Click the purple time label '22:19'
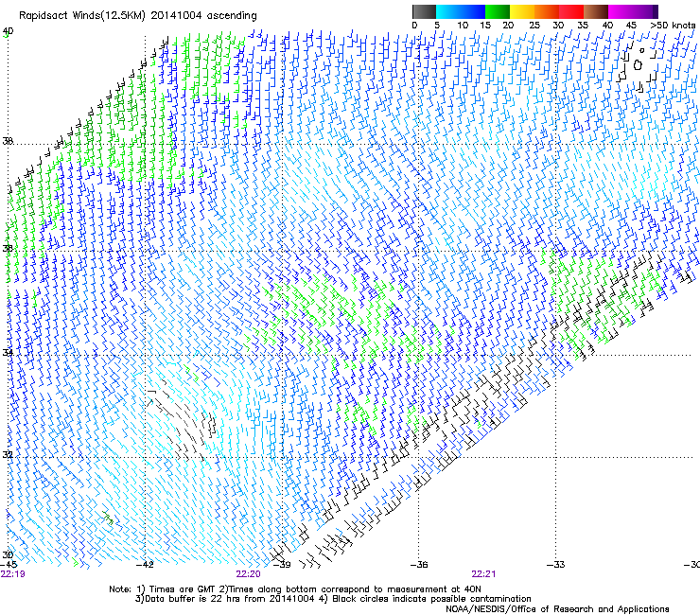 (13, 574)
